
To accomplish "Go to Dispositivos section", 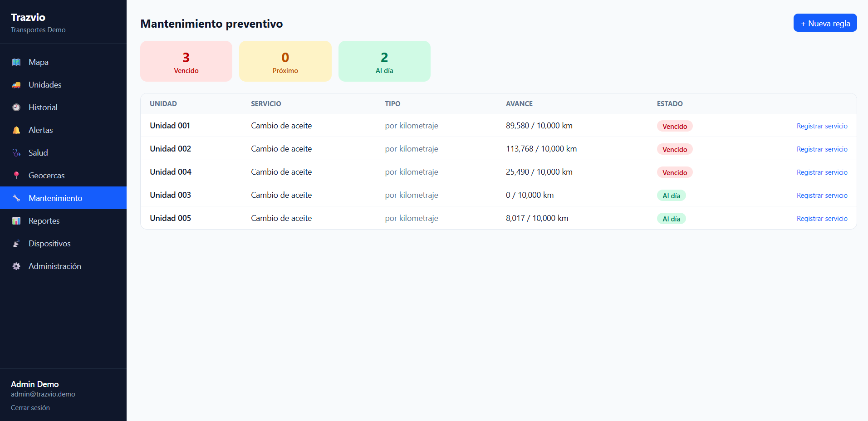I will click(x=63, y=244).
